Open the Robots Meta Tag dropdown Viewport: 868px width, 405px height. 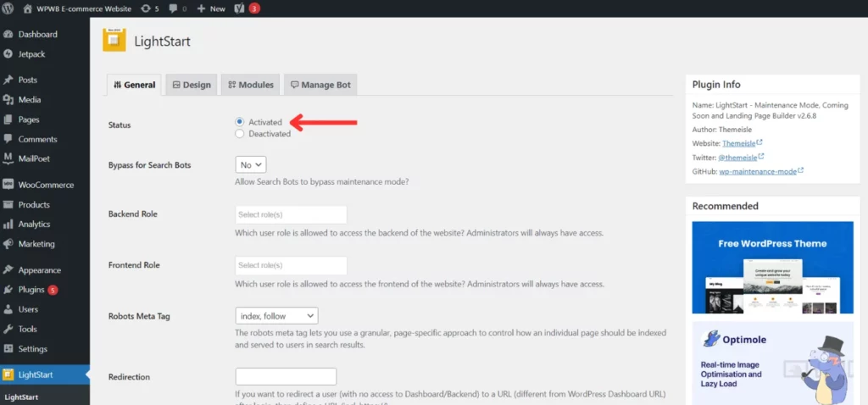pos(277,316)
